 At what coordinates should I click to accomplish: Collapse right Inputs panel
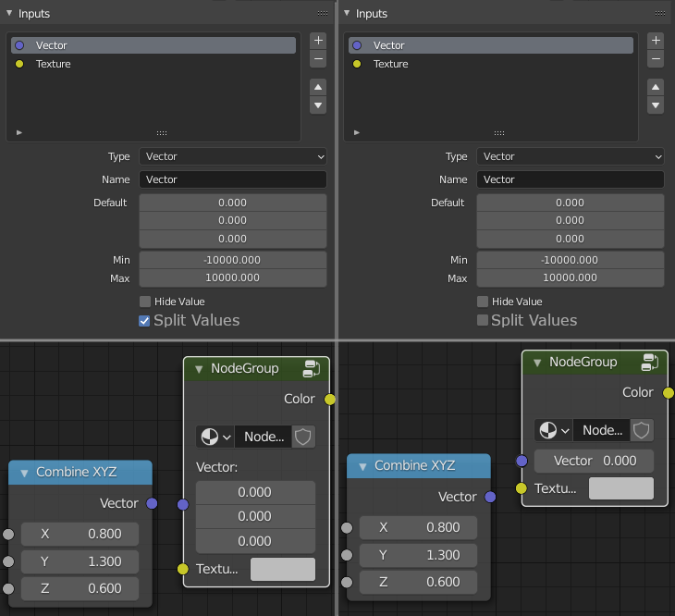(347, 13)
